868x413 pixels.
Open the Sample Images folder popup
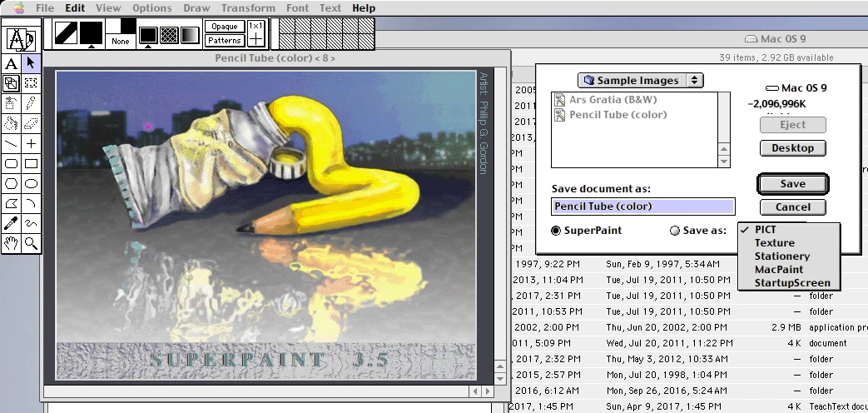coord(641,80)
